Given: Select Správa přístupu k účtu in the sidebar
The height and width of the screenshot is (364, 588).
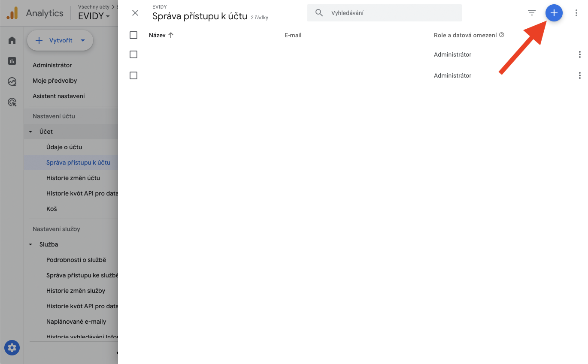Looking at the screenshot, I should (x=78, y=162).
